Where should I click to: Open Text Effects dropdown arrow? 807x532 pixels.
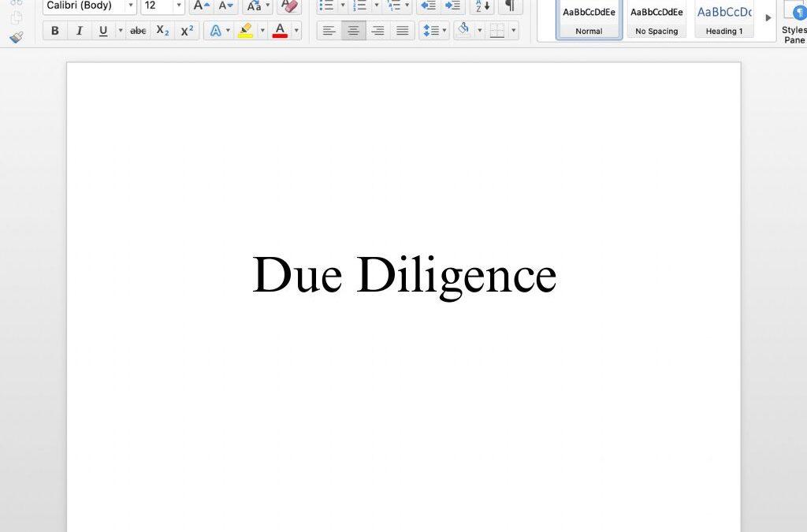coord(228,31)
